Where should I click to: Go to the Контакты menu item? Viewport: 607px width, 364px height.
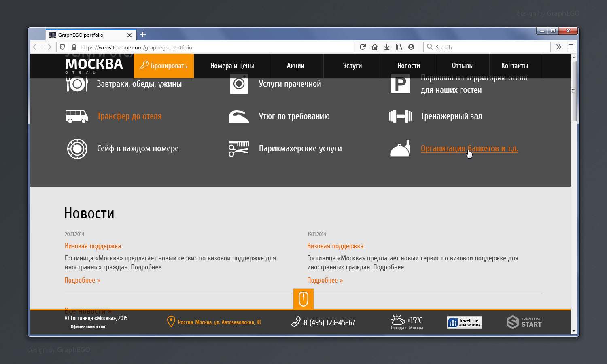514,66
